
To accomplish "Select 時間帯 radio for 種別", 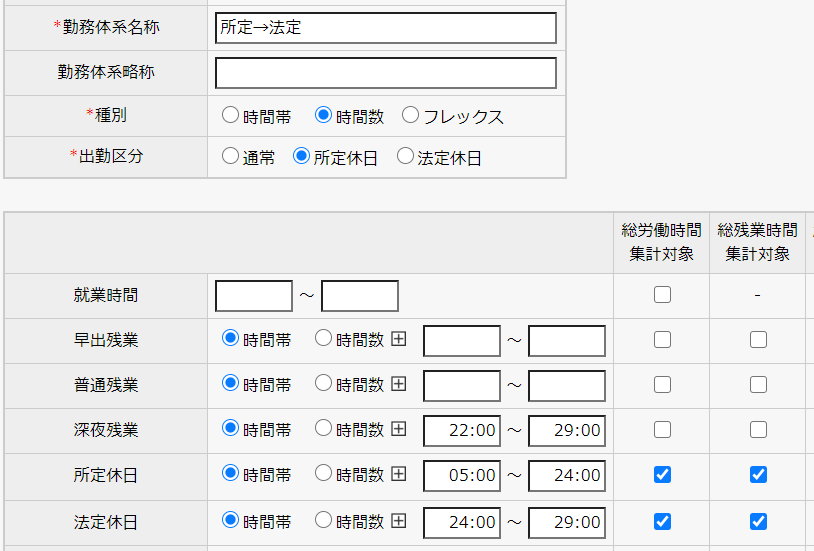I will (230, 115).
